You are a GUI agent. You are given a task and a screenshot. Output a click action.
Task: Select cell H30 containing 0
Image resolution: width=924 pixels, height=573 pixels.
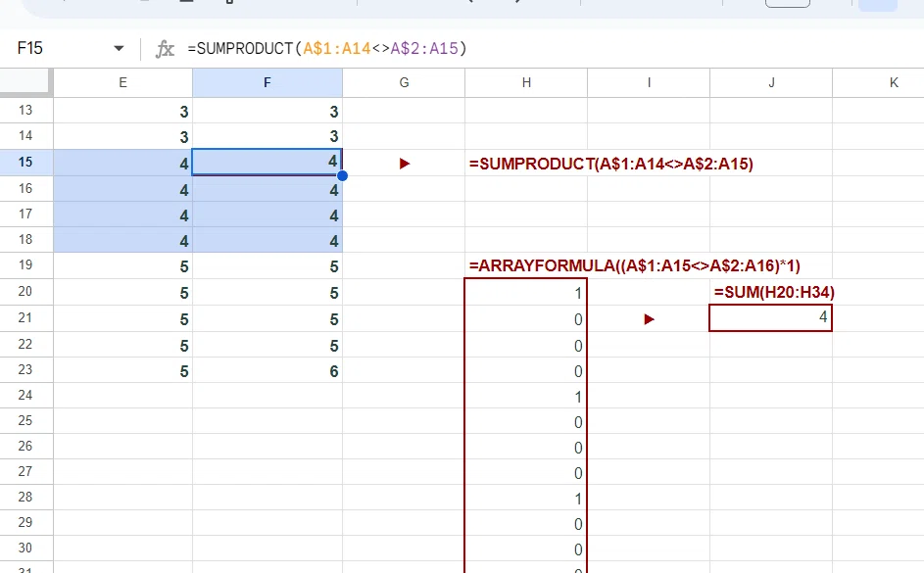click(x=526, y=549)
